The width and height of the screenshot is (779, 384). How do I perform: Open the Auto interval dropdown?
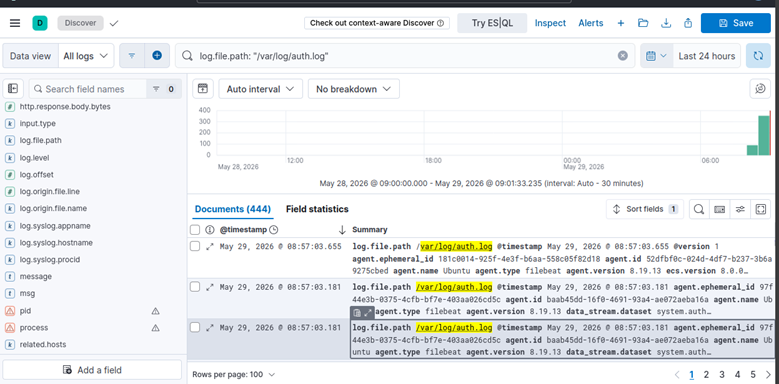pos(260,89)
